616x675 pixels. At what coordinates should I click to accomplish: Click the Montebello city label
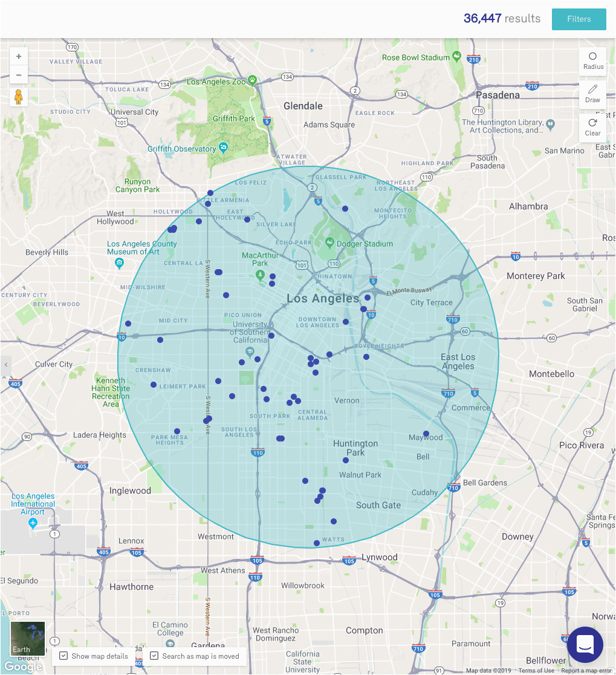point(551,374)
